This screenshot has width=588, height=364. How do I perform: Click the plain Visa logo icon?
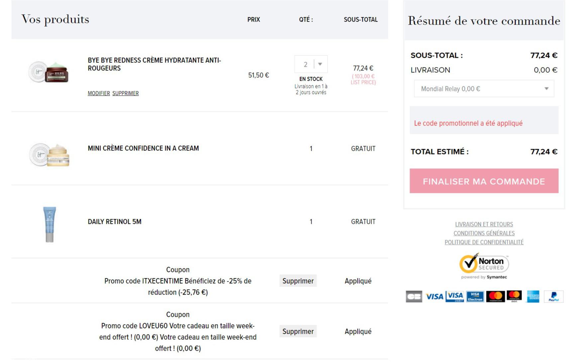[434, 297]
